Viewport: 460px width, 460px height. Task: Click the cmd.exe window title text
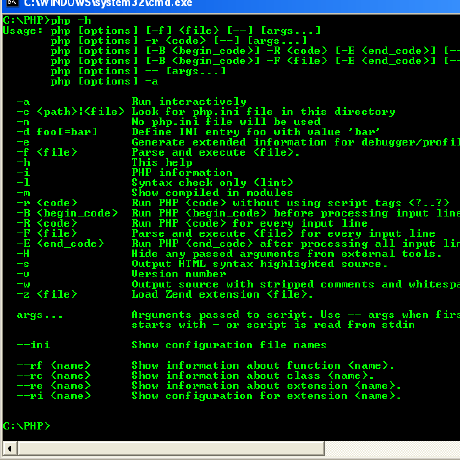(x=108, y=3)
